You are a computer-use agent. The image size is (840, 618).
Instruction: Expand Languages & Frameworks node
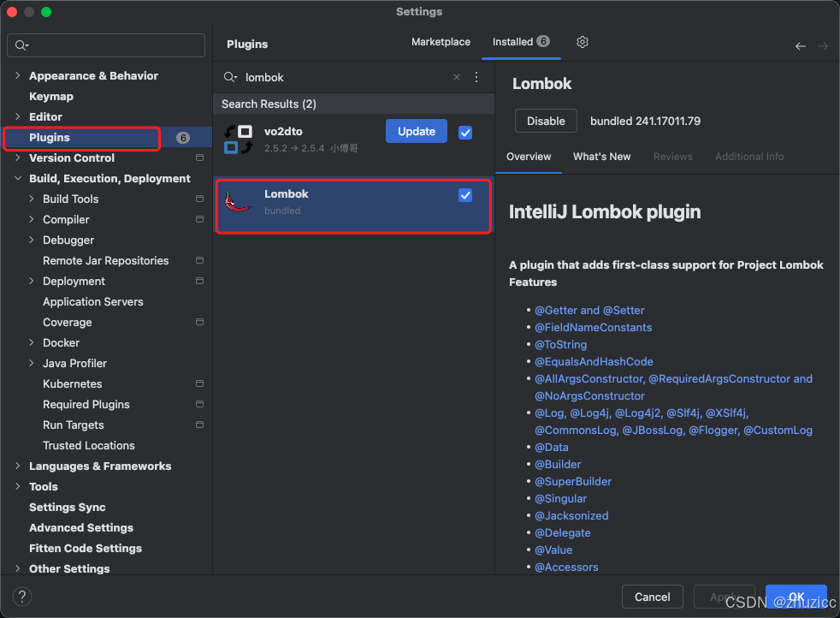18,466
